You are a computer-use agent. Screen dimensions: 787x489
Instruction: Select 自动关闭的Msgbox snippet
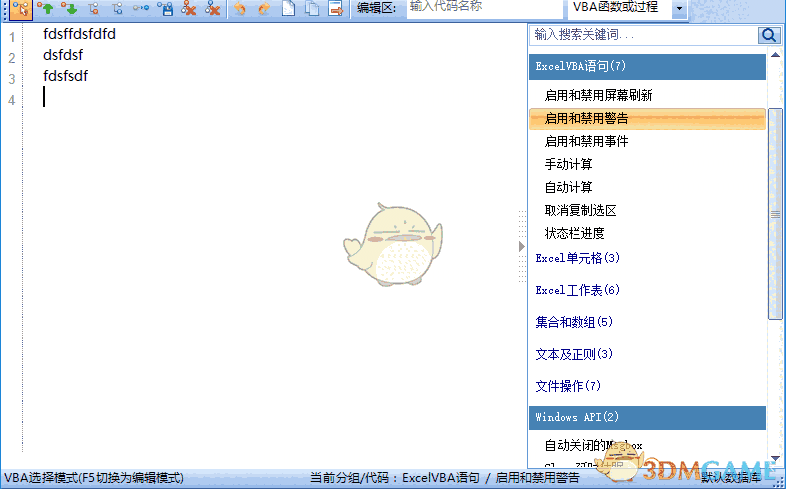click(593, 445)
